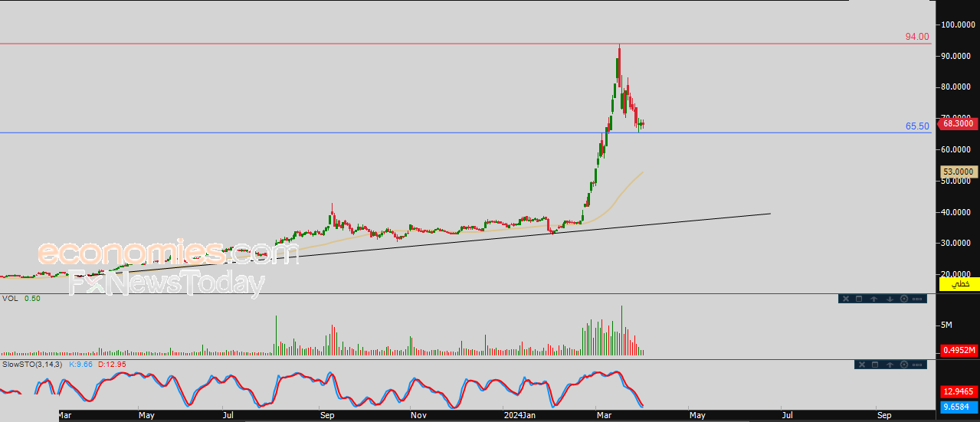Image resolution: width=980 pixels, height=422 pixels.
Task: Click the red 68.3000 current price tag
Action: (957, 123)
